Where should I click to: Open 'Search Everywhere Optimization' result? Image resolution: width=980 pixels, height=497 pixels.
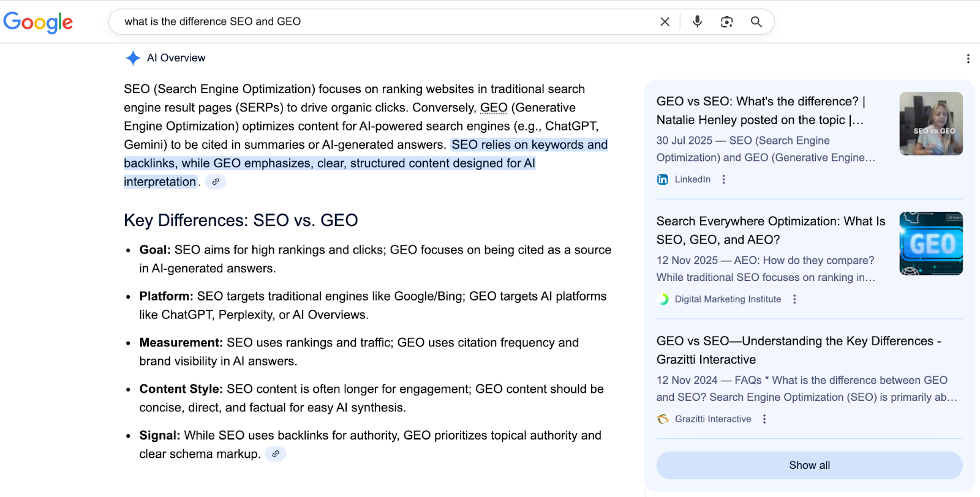click(771, 230)
